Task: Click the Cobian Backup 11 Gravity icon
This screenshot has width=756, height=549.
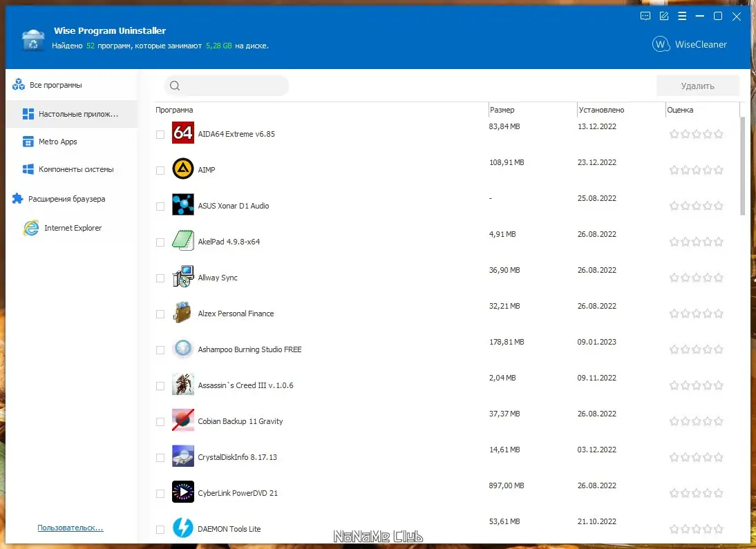Action: coord(182,420)
